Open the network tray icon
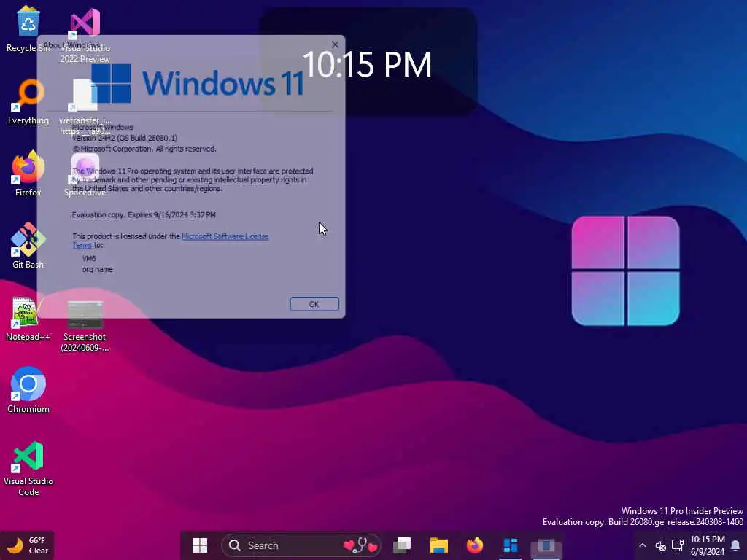This screenshot has width=747, height=560. coord(678,545)
